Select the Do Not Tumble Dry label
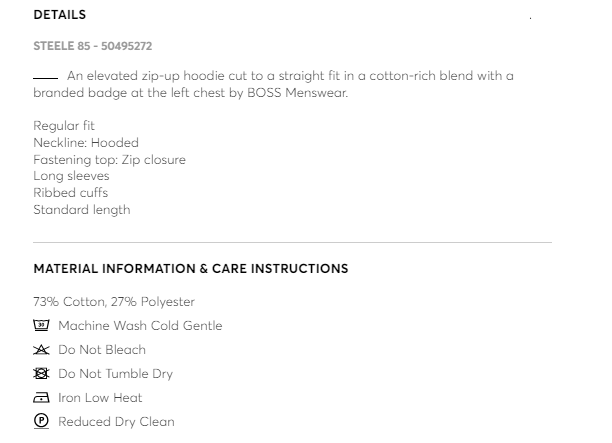The image size is (612, 443). coord(115,374)
